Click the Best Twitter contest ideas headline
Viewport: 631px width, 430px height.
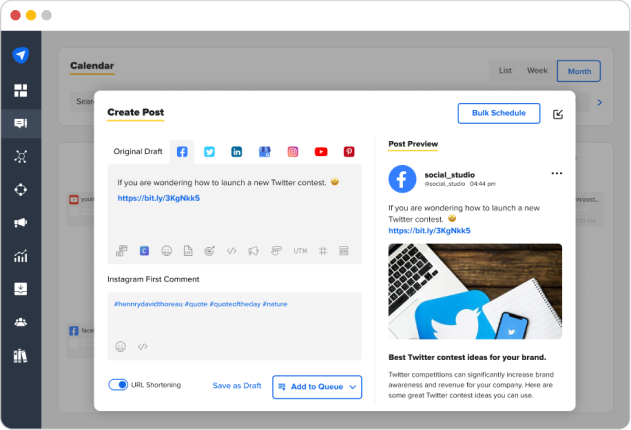[x=467, y=357]
